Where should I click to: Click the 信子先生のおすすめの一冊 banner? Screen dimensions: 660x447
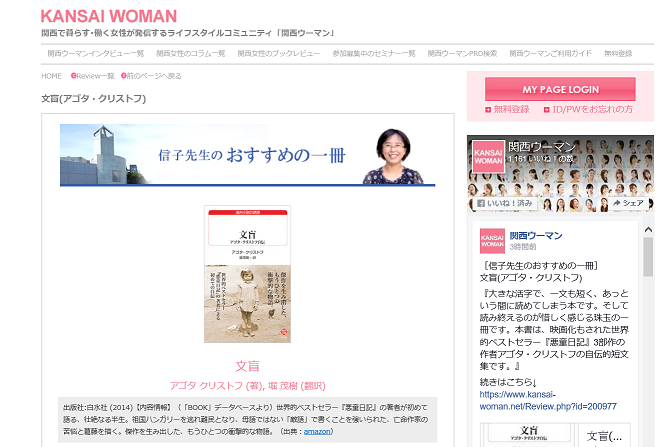pyautogui.click(x=248, y=155)
